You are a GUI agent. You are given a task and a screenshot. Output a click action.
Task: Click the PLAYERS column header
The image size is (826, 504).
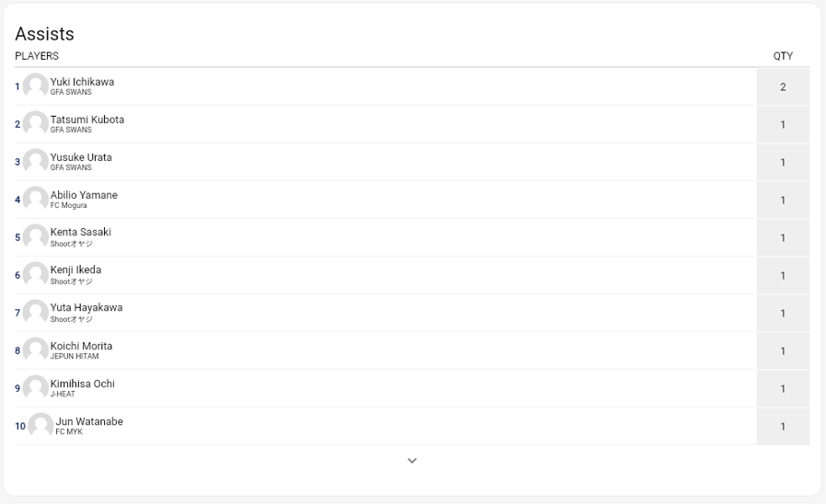pos(37,56)
